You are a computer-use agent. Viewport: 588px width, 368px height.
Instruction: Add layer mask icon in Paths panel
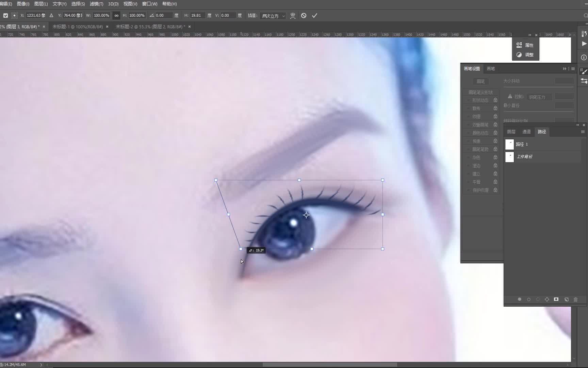pyautogui.click(x=556, y=300)
